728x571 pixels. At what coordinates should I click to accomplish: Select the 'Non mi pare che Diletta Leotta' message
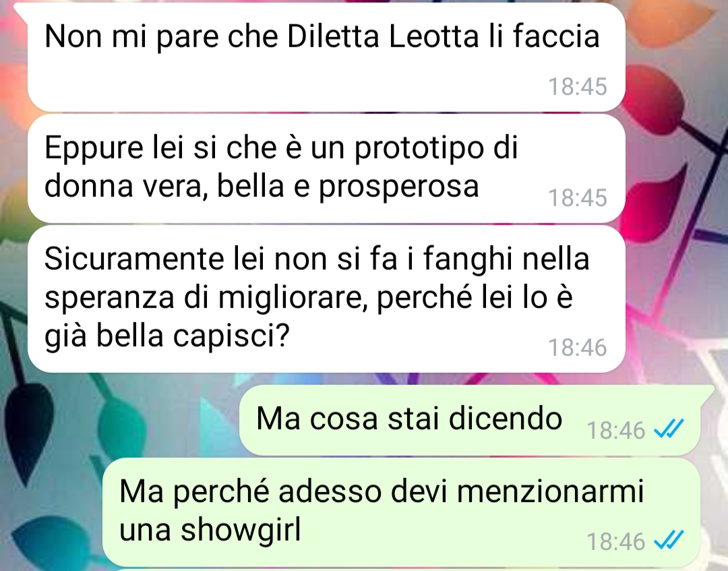click(326, 57)
